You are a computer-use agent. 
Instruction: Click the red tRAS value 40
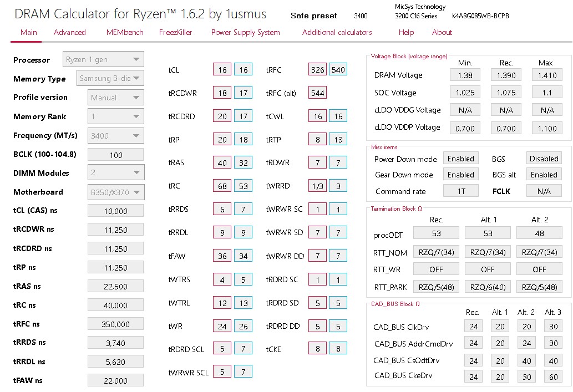tap(222, 162)
